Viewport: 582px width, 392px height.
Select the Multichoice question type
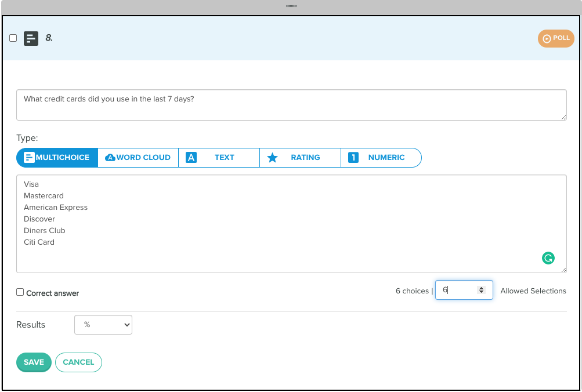(x=57, y=158)
